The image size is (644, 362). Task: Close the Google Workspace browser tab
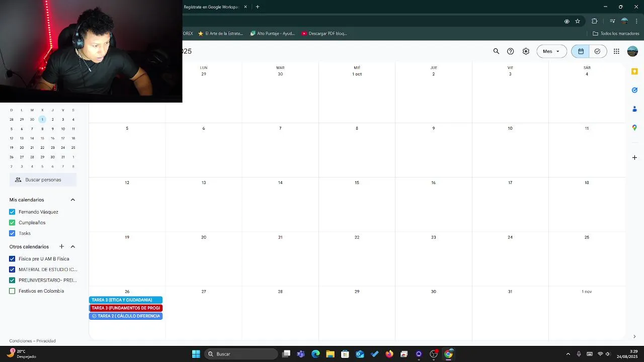pos(246,7)
